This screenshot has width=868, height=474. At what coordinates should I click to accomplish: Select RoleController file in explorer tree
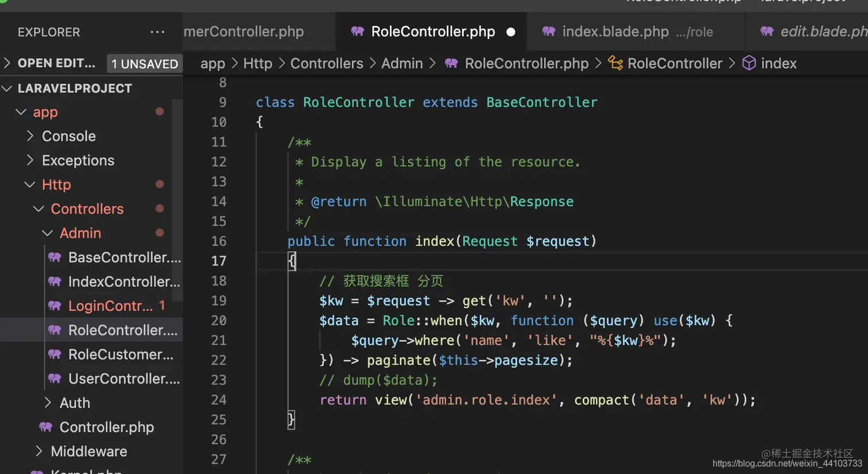[91, 330]
